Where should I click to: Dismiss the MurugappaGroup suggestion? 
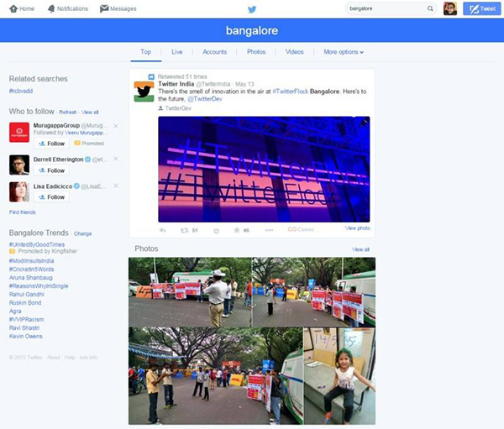pyautogui.click(x=116, y=126)
